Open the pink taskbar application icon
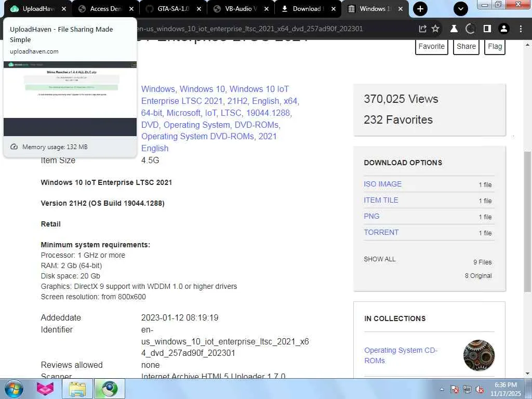The image size is (532, 399). point(45,389)
